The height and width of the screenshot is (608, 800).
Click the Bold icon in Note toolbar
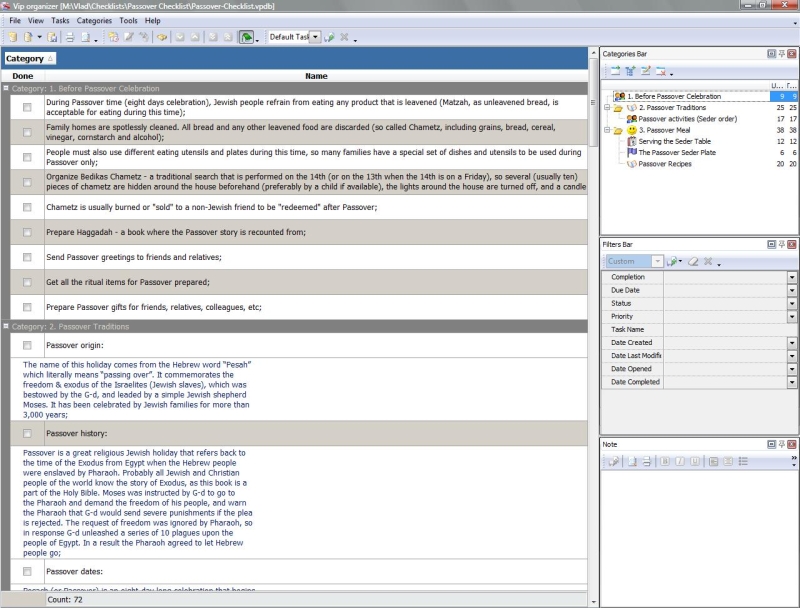coord(663,461)
